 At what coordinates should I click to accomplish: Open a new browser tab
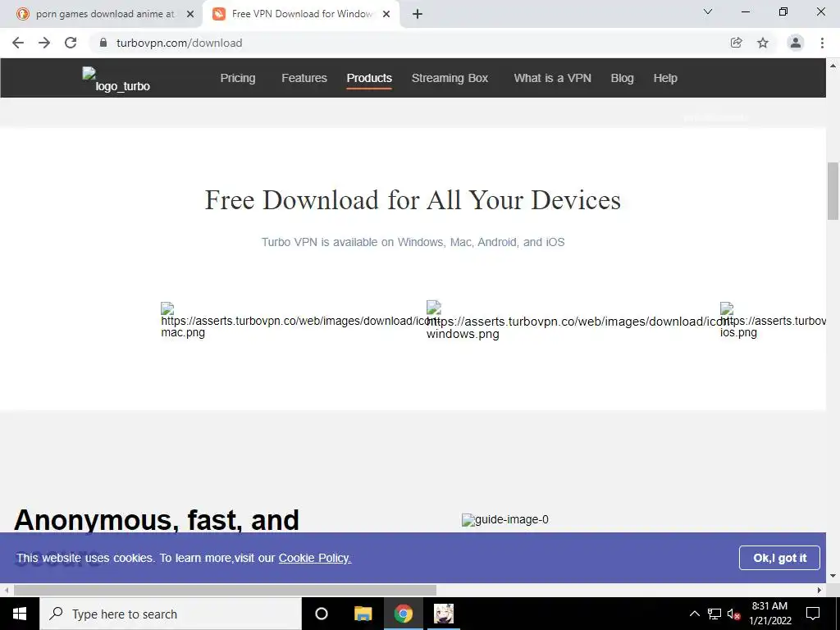tap(418, 14)
